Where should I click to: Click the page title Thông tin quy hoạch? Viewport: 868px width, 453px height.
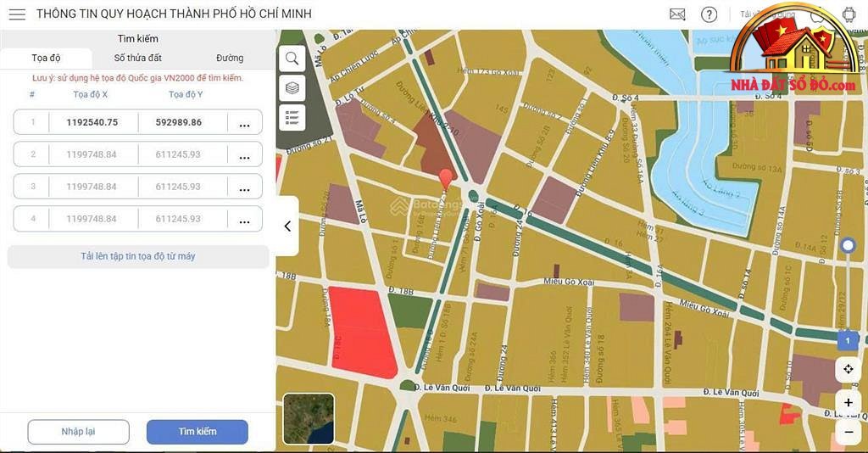click(x=174, y=14)
